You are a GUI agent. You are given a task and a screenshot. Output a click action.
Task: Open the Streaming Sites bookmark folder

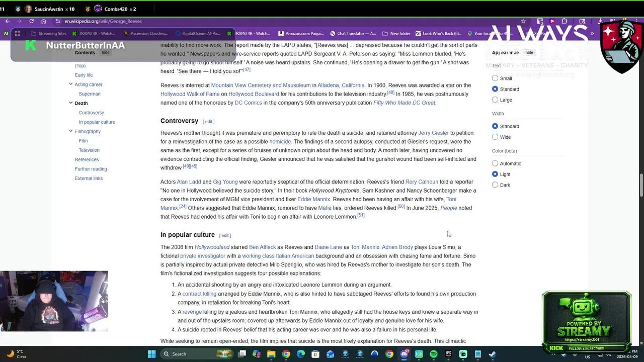[x=48, y=34]
